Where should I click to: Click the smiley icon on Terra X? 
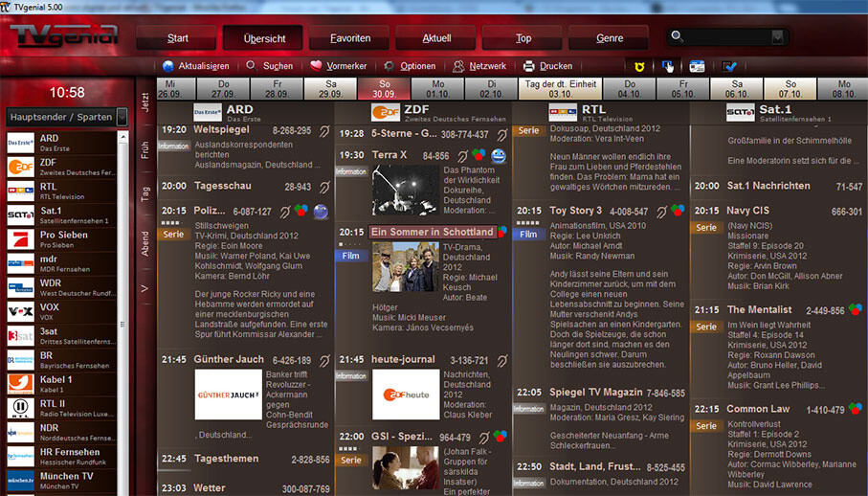coord(499,156)
